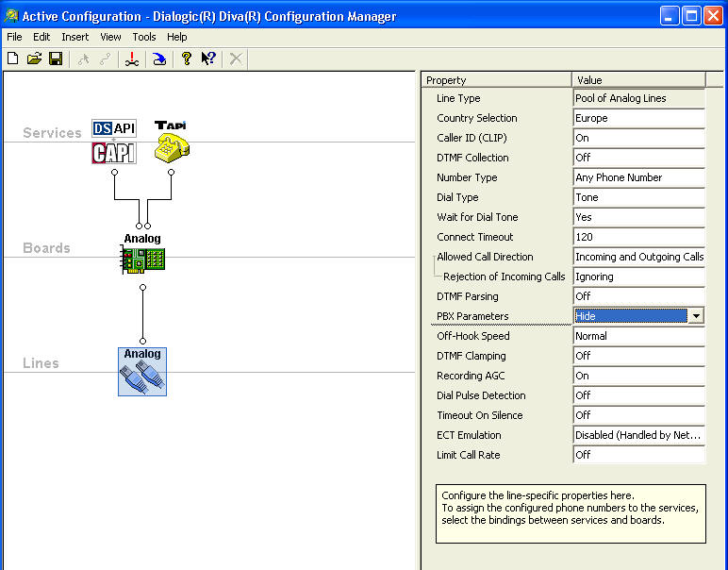Click the Lines row label
The width and height of the screenshot is (728, 570).
41,362
